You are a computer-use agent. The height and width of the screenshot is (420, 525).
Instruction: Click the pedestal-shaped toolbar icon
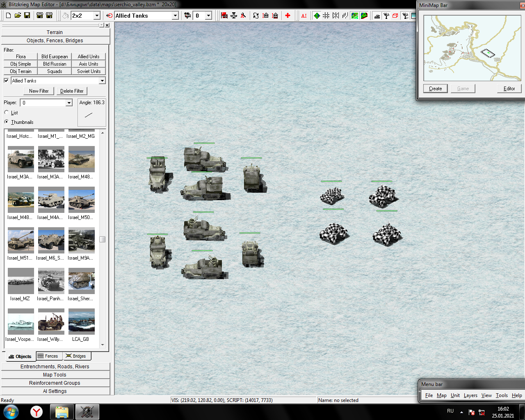(x=234, y=16)
